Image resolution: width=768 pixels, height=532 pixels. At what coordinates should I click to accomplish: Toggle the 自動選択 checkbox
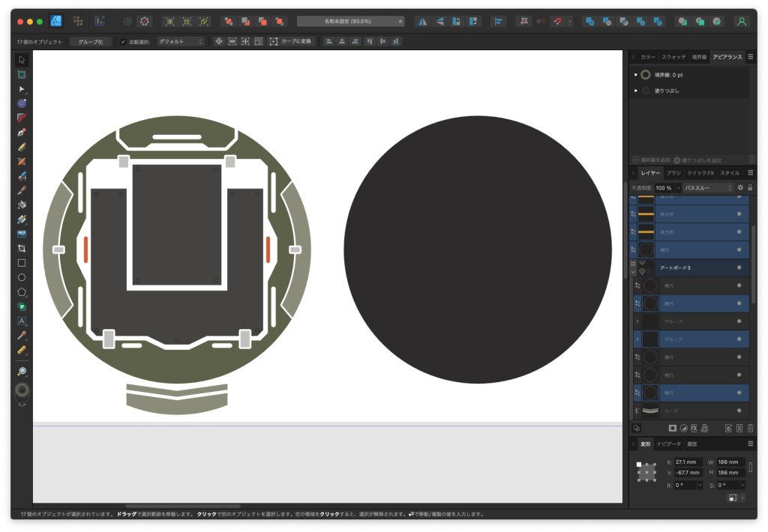pyautogui.click(x=123, y=42)
